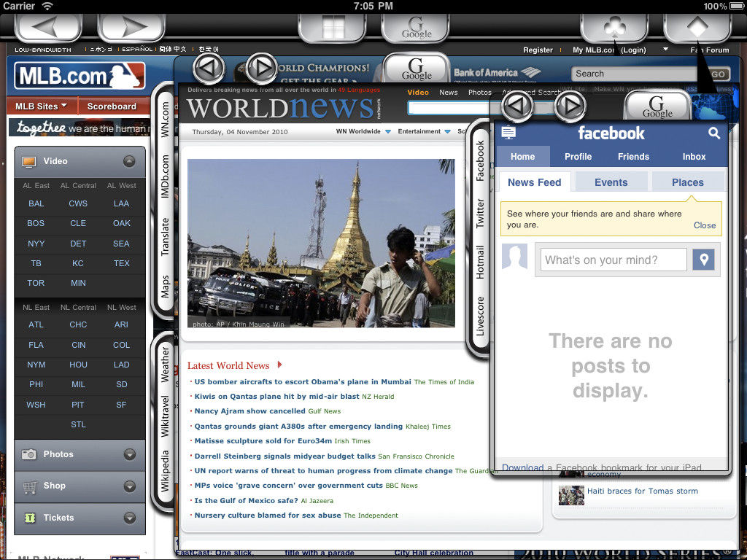Click the WorldNews Photos nav item
The width and height of the screenshot is (747, 560).
point(480,93)
